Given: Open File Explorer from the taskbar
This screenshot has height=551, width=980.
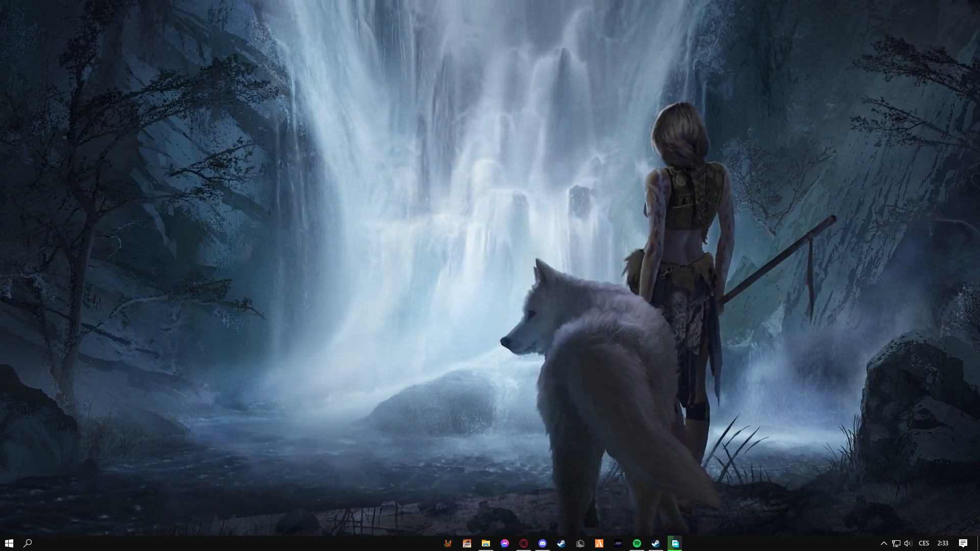Looking at the screenshot, I should [x=486, y=543].
